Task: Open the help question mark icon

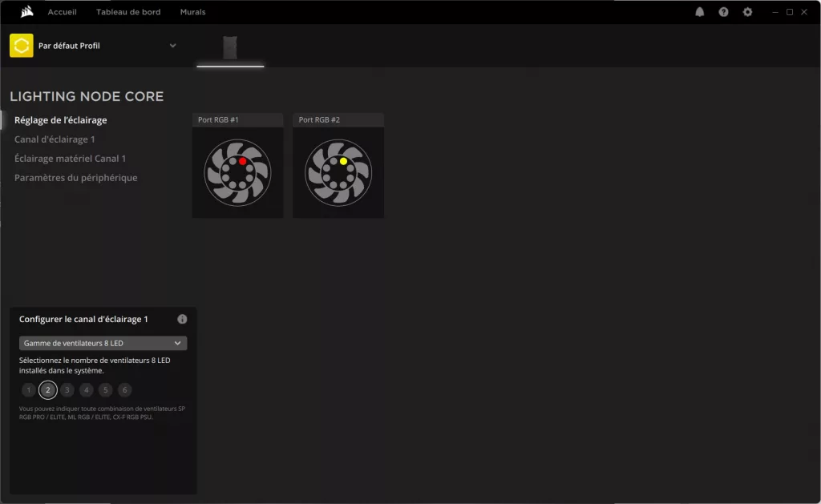Action: click(x=723, y=12)
